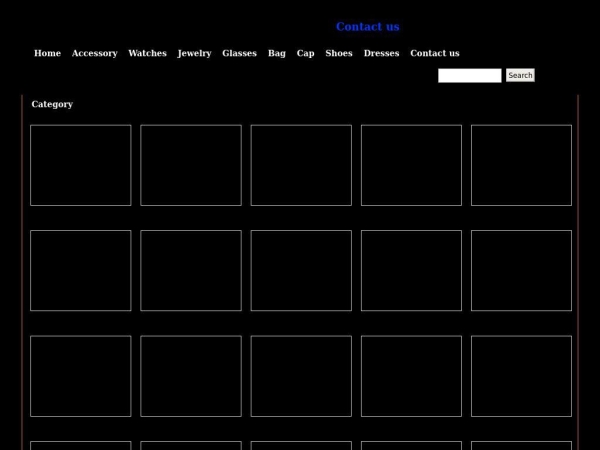Open the blue Contact us header link
600x450 pixels.
(x=367, y=27)
